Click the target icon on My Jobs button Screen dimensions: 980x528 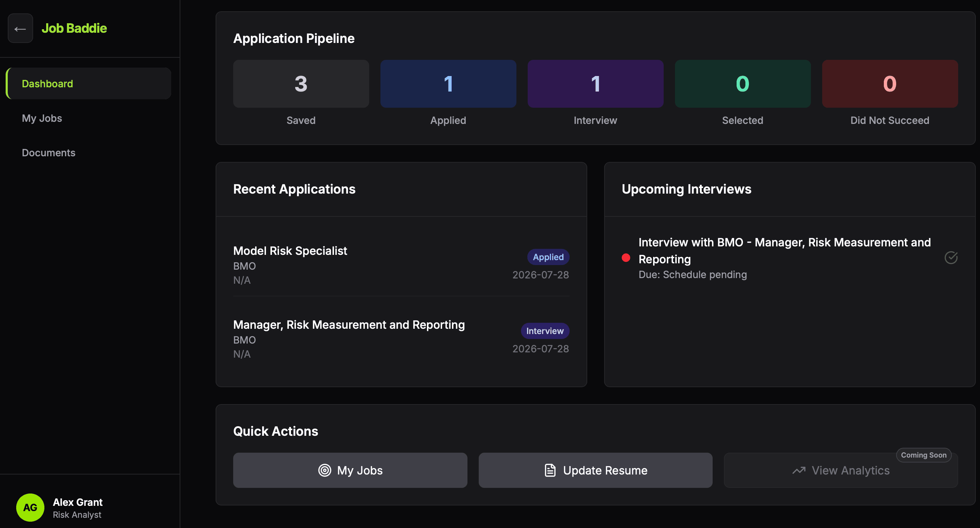(324, 470)
